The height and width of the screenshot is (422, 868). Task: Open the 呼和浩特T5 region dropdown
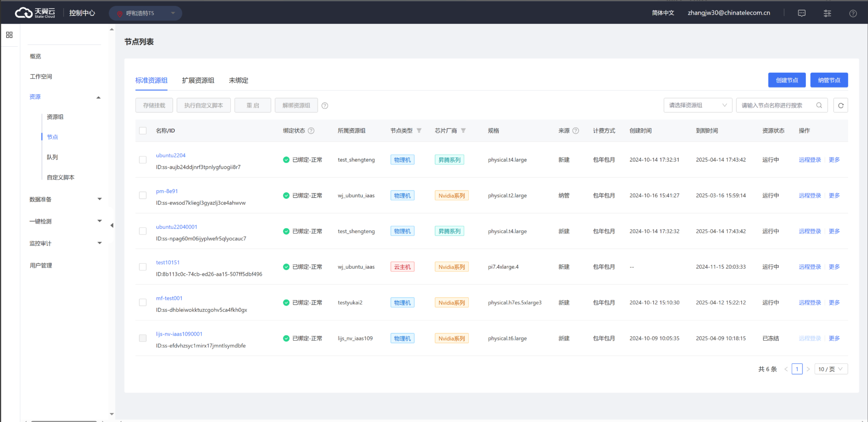point(145,13)
